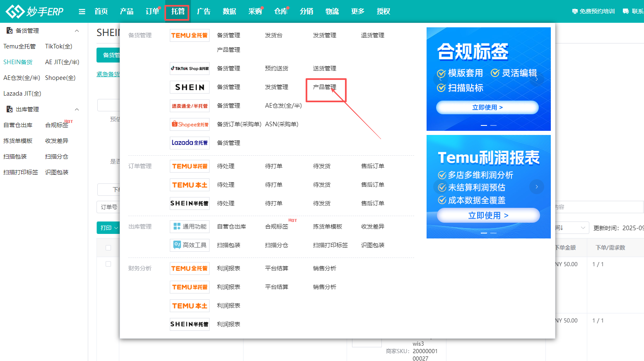The image size is (644, 361).
Task: Open the 物流 top menu
Action: 332,12
